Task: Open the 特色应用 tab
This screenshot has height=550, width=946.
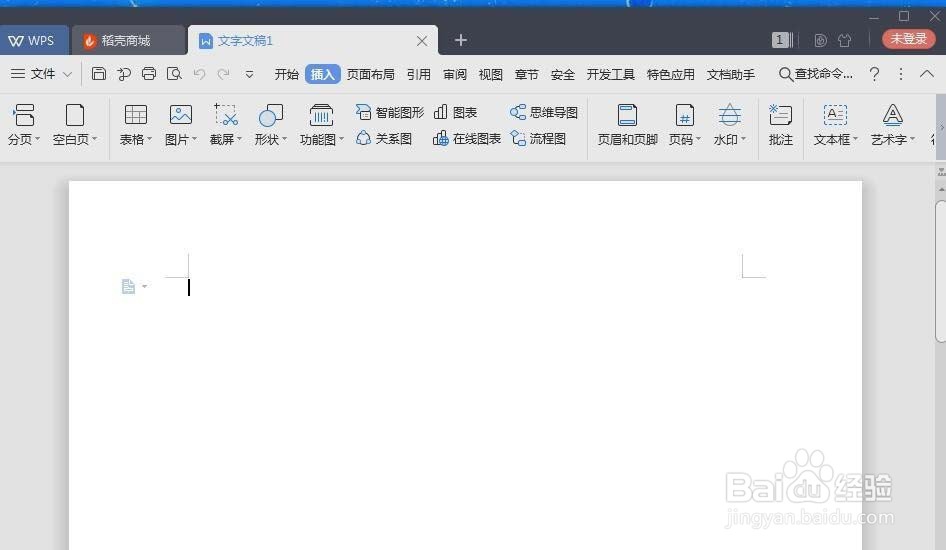Action: pyautogui.click(x=670, y=74)
